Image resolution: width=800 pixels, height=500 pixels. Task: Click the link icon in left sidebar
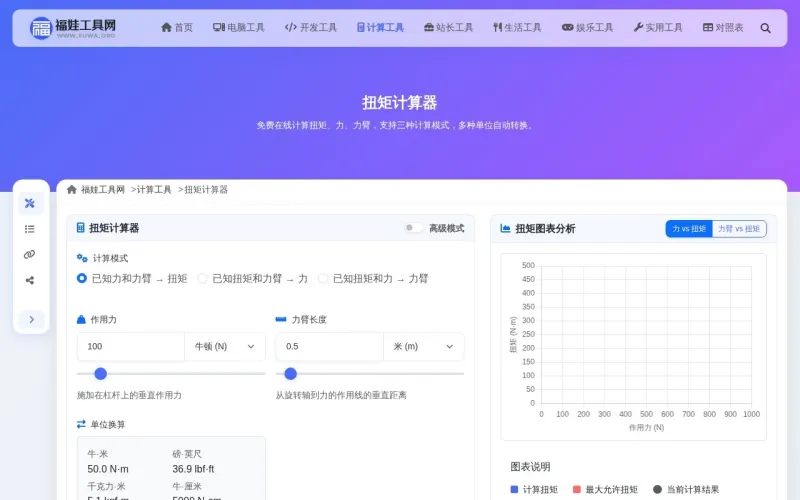(x=30, y=255)
